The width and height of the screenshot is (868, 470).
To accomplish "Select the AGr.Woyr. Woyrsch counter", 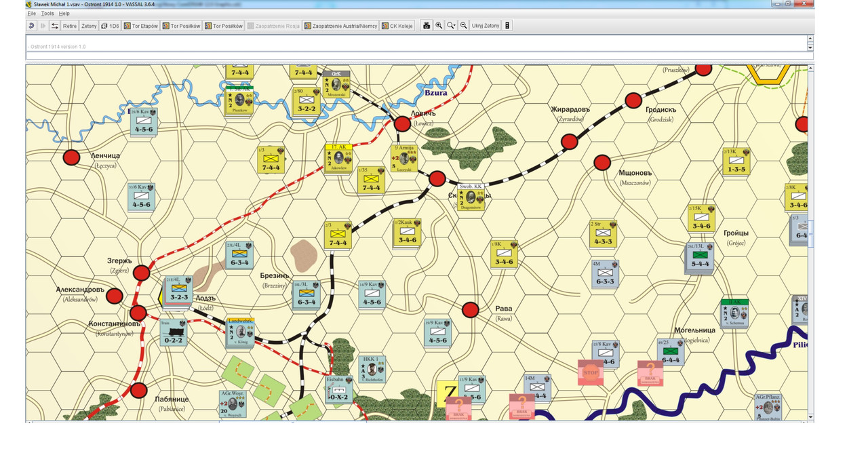I will pyautogui.click(x=233, y=403).
